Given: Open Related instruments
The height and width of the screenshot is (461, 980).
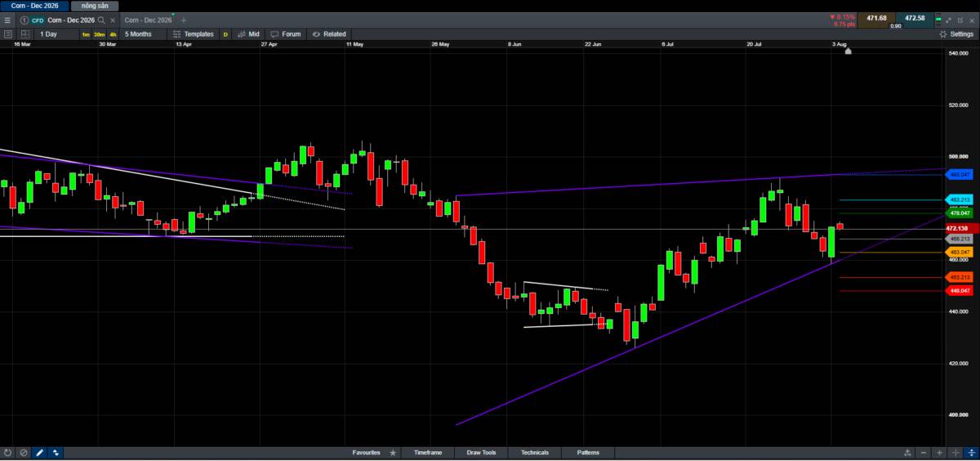Looking at the screenshot, I should click(329, 34).
